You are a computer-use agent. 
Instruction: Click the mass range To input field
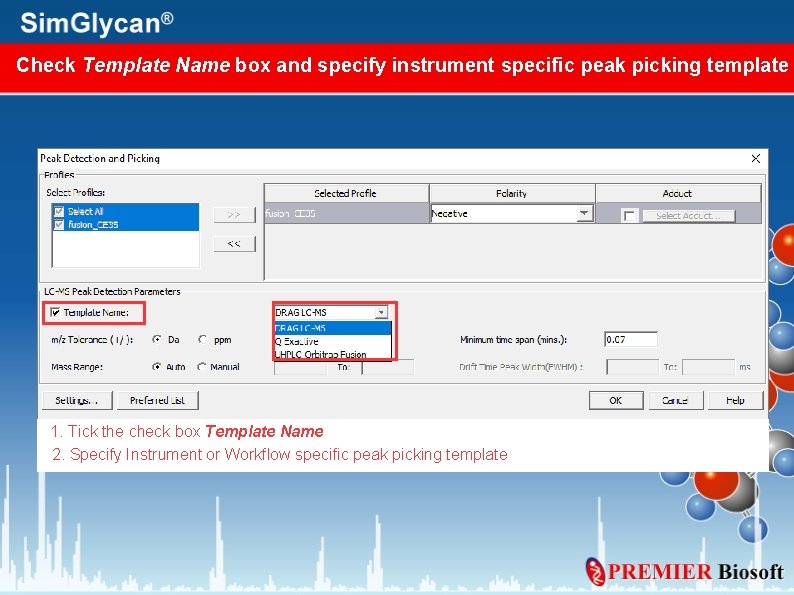[x=388, y=367]
